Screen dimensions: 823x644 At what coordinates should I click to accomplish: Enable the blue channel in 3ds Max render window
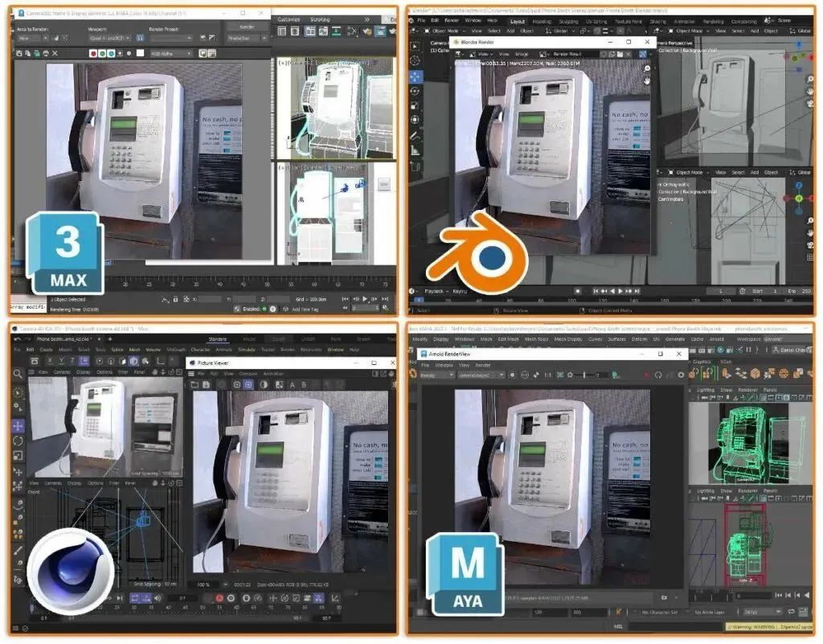(x=111, y=54)
